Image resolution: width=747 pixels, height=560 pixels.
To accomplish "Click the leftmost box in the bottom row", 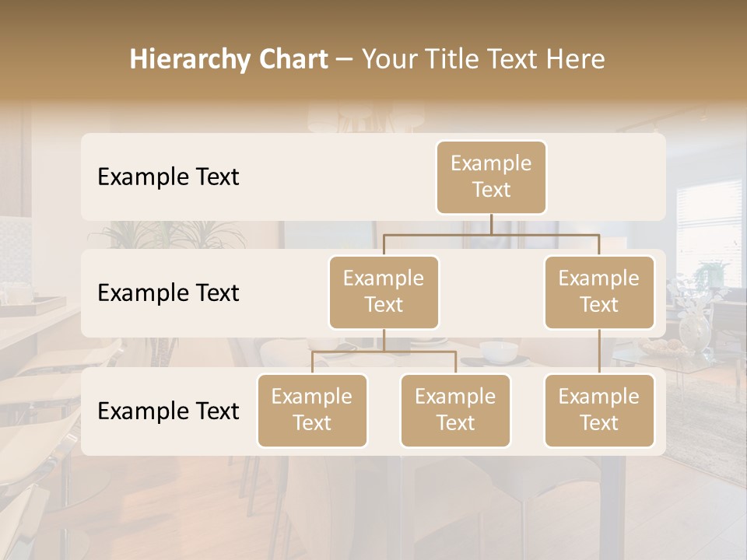I will click(x=312, y=410).
